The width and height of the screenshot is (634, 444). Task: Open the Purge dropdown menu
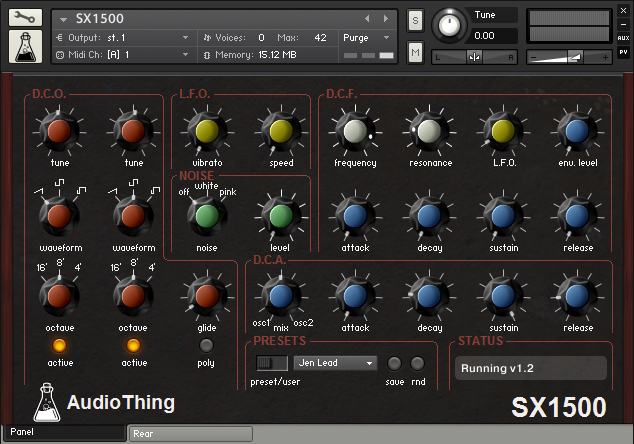click(365, 37)
